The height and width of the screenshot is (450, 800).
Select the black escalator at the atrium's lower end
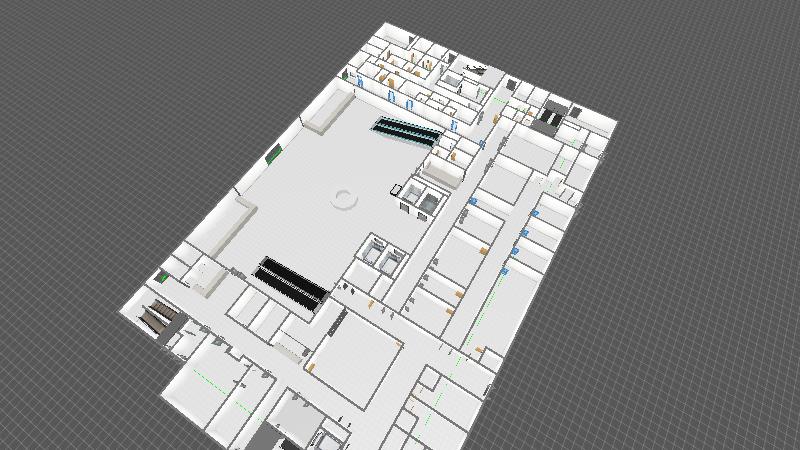click(291, 281)
